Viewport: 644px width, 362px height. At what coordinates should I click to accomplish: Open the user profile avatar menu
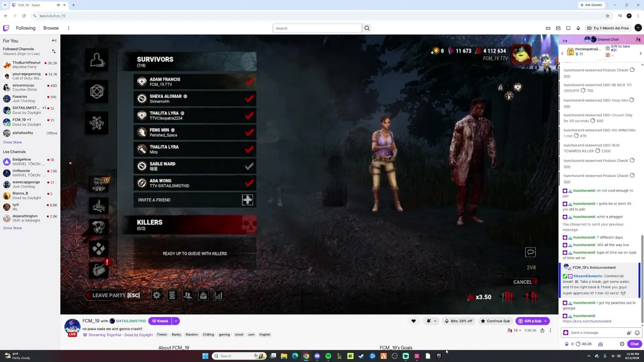click(x=638, y=28)
